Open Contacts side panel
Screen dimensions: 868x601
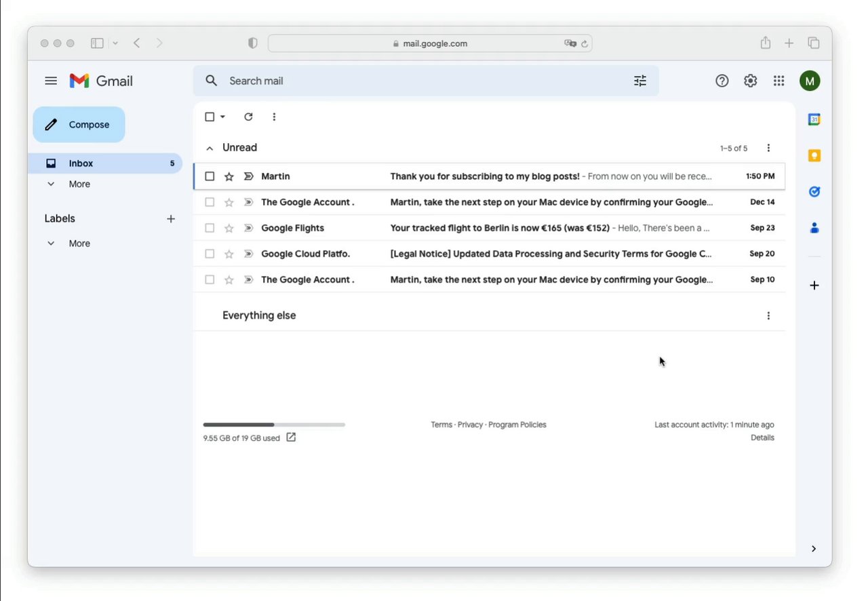coord(814,228)
